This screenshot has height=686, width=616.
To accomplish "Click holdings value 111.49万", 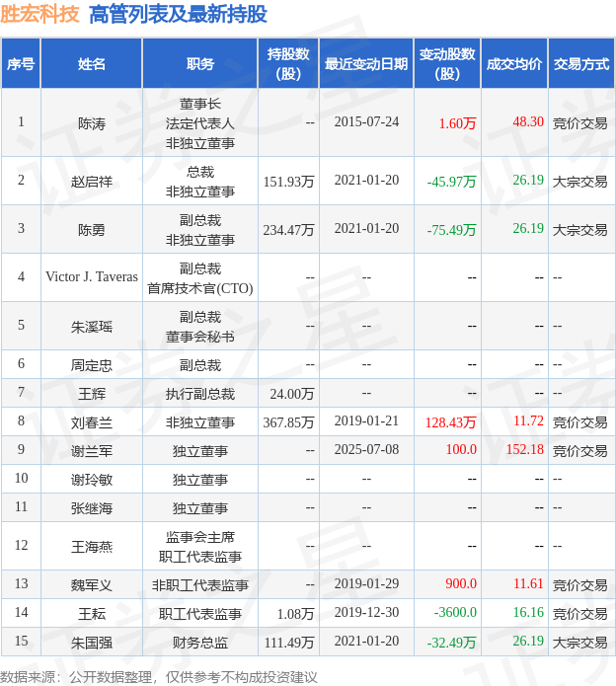I will [x=289, y=643].
